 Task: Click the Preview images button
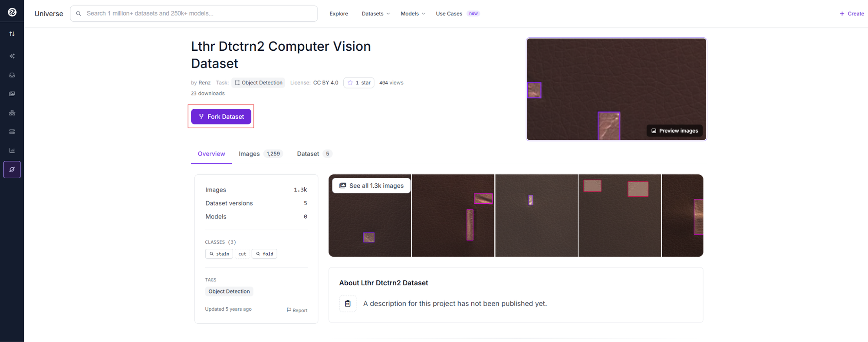(x=674, y=130)
